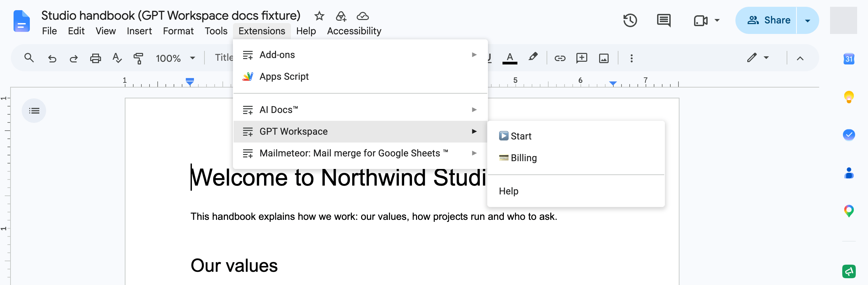Open text color picker letter A
Screen dimensions: 868x285
(x=510, y=58)
